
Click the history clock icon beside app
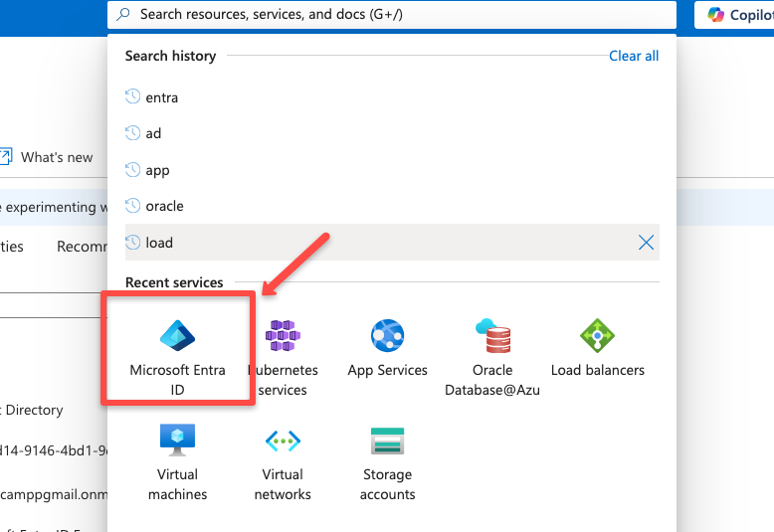[132, 170]
